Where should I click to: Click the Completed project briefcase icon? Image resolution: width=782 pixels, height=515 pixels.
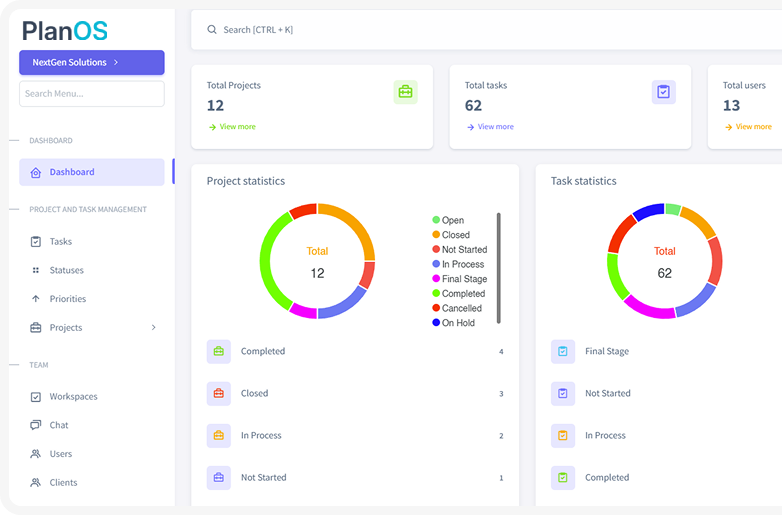[218, 352]
